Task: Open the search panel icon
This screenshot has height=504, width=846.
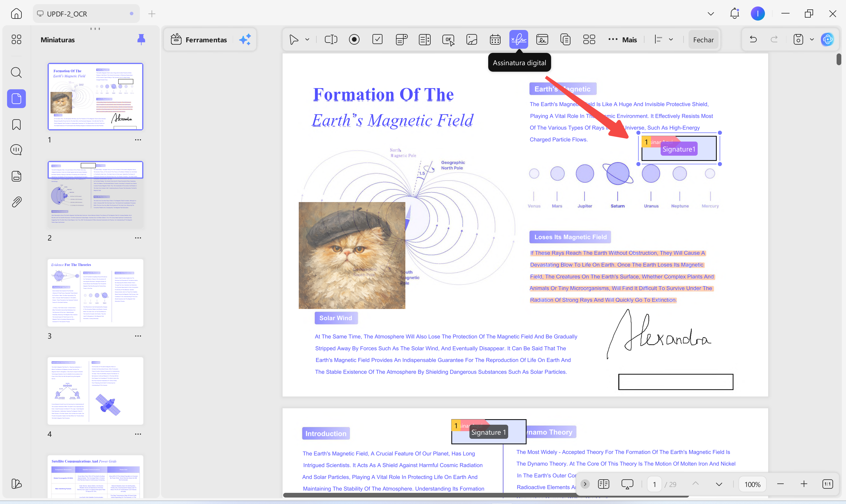Action: 16,72
